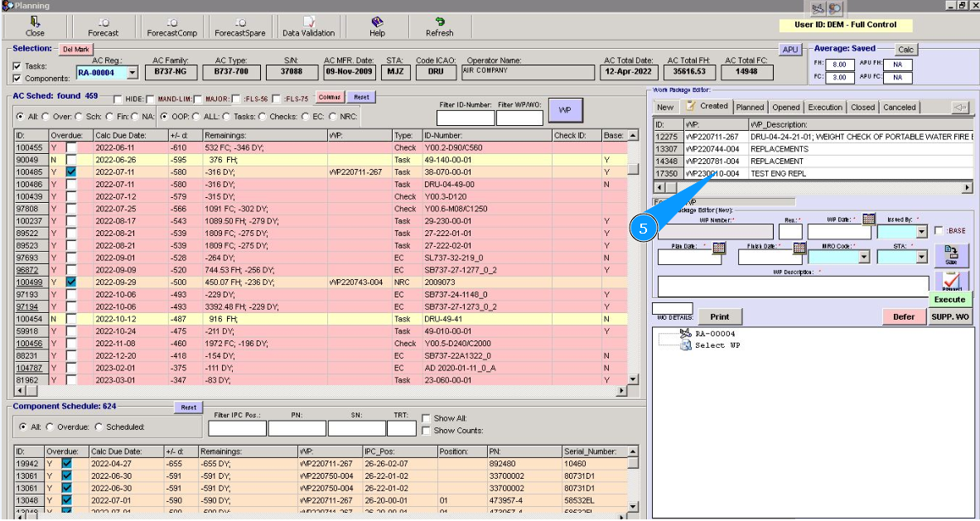Image resolution: width=980 pixels, height=521 pixels.
Task: Click the Save icon in Work Package Editor
Action: (x=950, y=254)
